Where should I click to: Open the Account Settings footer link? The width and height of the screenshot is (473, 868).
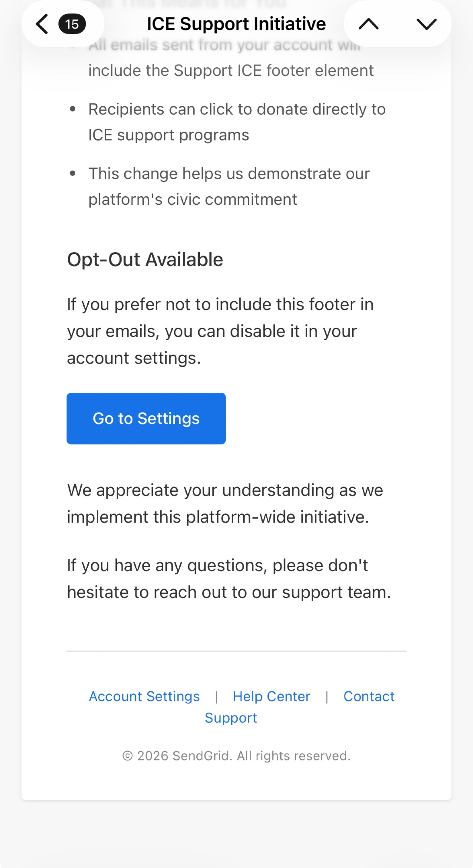(x=144, y=696)
